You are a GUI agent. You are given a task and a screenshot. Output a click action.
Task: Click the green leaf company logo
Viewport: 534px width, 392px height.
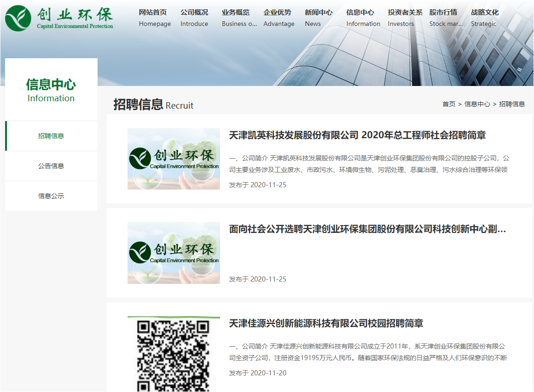click(59, 18)
